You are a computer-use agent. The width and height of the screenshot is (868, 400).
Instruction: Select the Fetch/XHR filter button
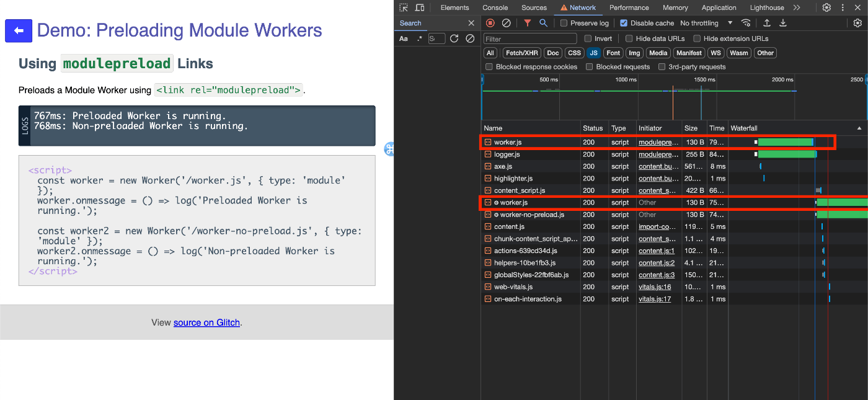(521, 53)
